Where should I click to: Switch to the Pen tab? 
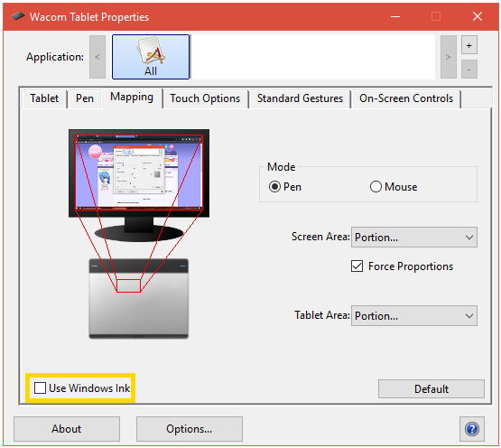tap(85, 98)
